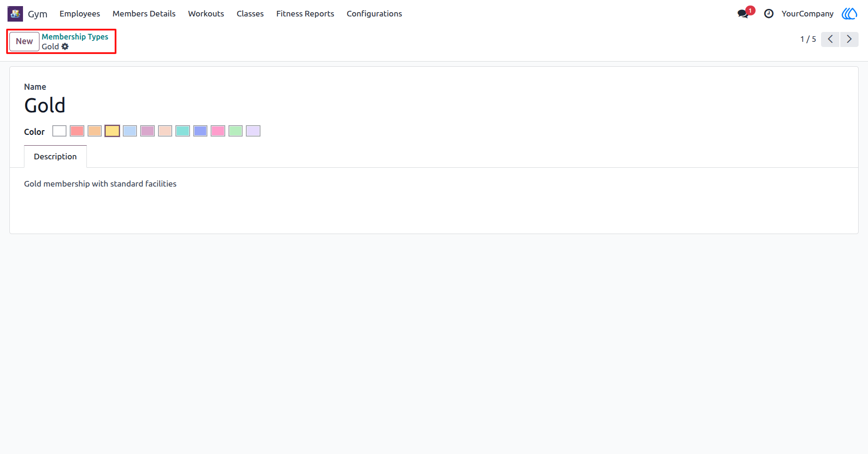Click the New button
Image resolution: width=868 pixels, height=454 pixels.
[x=24, y=41]
